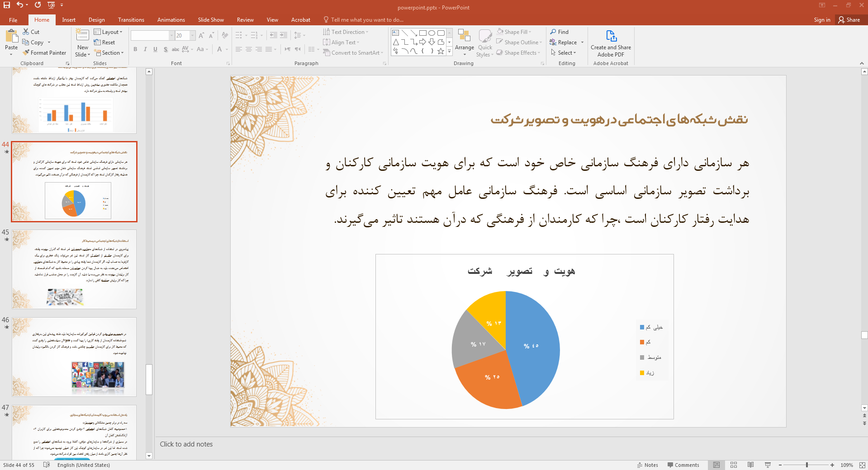Viewport: 868px width, 470px height.
Task: Toggle Notes pane in status bar
Action: click(x=647, y=465)
